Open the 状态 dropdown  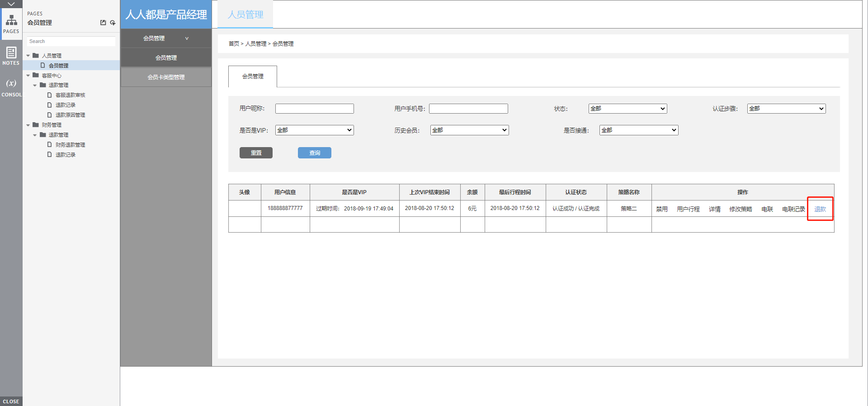(x=627, y=109)
